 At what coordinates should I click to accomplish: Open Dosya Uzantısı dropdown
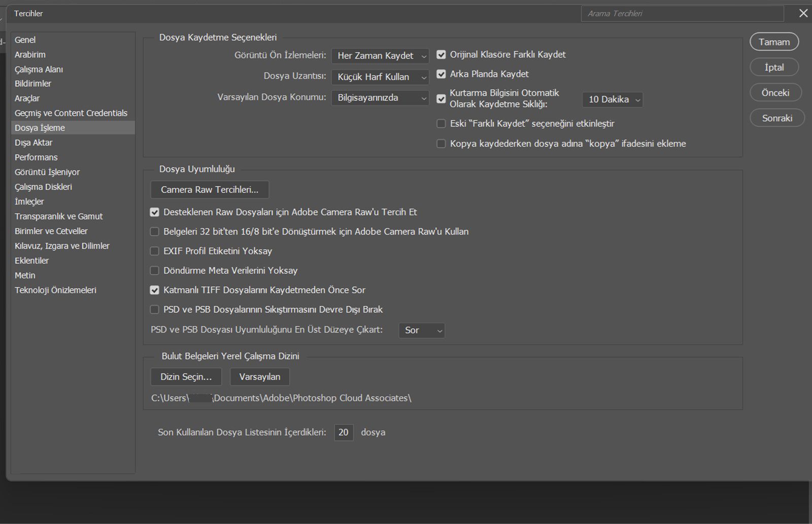[380, 77]
